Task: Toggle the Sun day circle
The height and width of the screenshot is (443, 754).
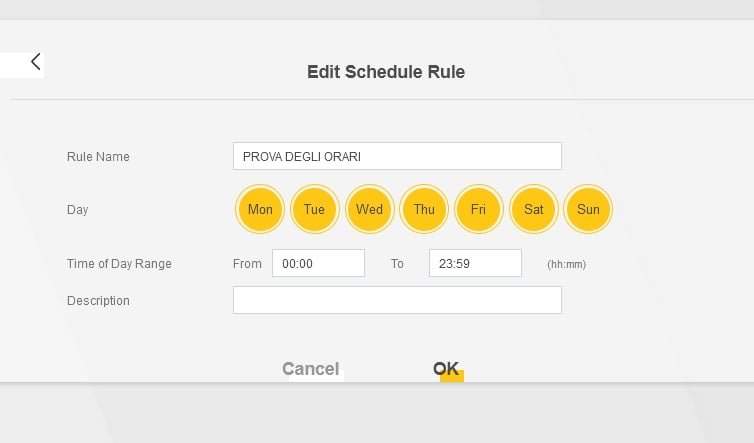Action: (x=588, y=210)
